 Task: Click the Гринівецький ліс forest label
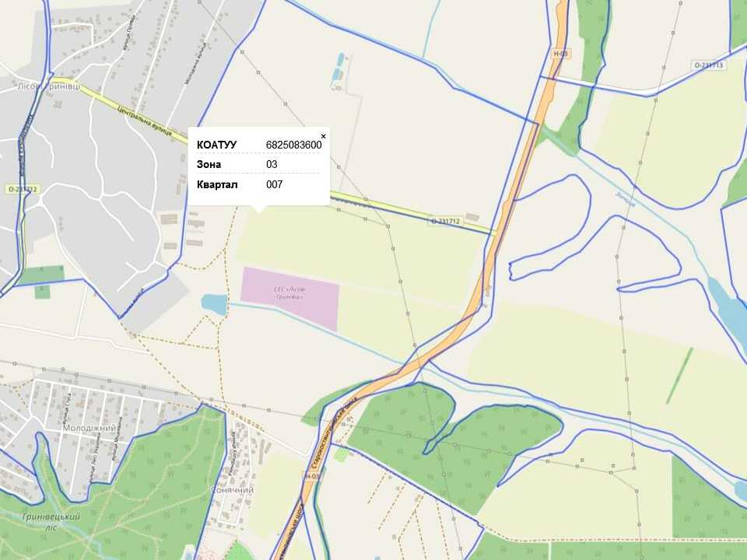coord(51,521)
